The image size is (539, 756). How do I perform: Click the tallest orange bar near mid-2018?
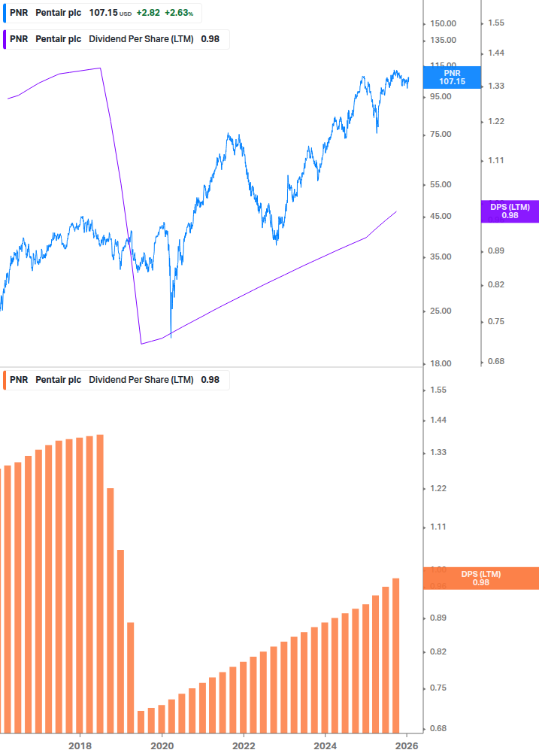pyautogui.click(x=100, y=584)
